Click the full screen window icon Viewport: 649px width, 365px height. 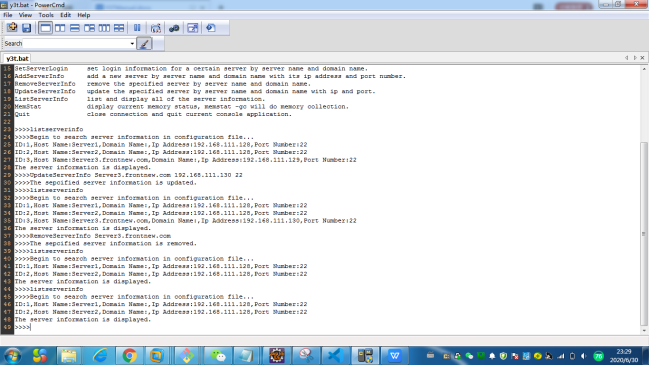[x=193, y=28]
